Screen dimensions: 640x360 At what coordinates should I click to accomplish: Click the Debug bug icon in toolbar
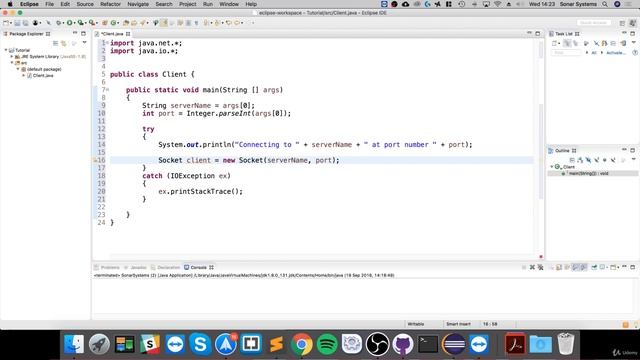(x=59, y=23)
